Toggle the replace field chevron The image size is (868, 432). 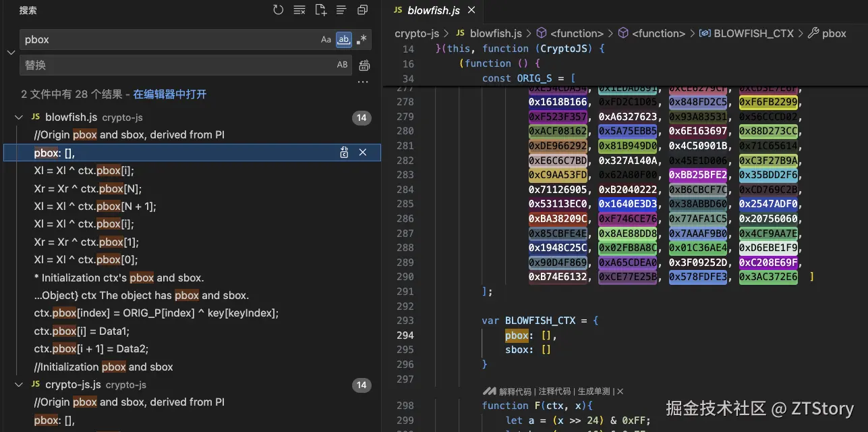coord(11,53)
